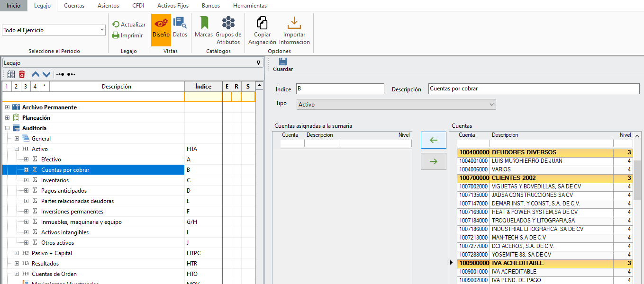Click level 2 column header toggle
Screen dimensions: 644x284
click(x=16, y=87)
